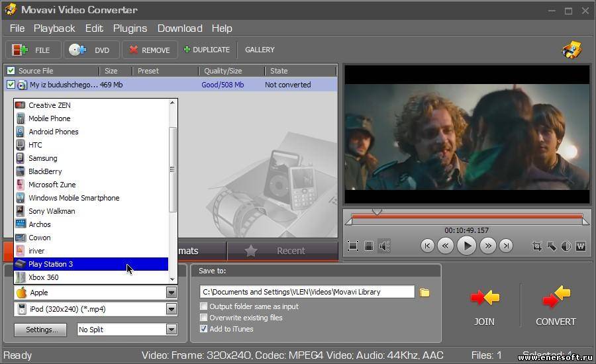
Task: Click the Movavi logo icon in toolbar
Action: pos(572,50)
